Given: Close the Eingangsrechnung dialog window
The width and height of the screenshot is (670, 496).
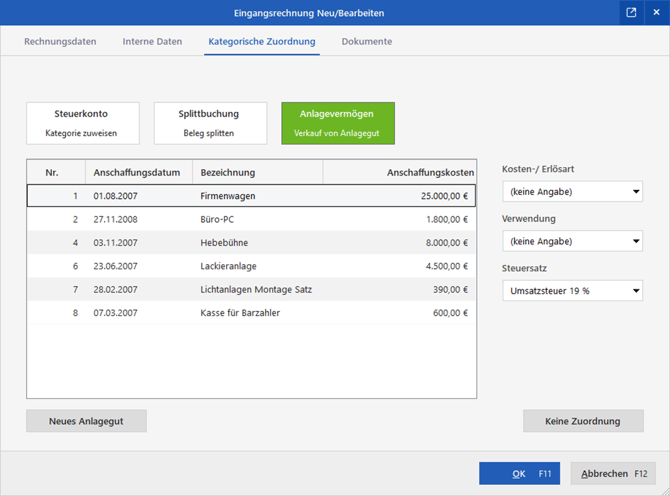Looking at the screenshot, I should point(654,13).
